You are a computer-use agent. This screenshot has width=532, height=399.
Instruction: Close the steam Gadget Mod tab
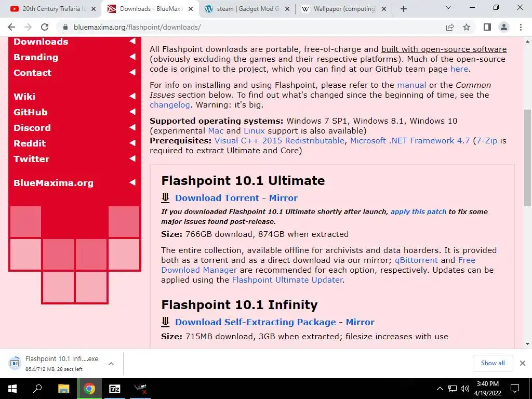[287, 9]
